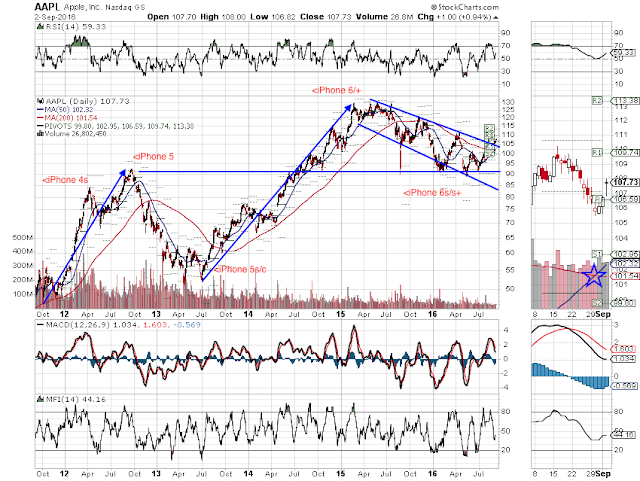Image resolution: width=640 pixels, height=481 pixels.
Task: Click the AAPL (Daily) legend icon
Action: (40, 101)
